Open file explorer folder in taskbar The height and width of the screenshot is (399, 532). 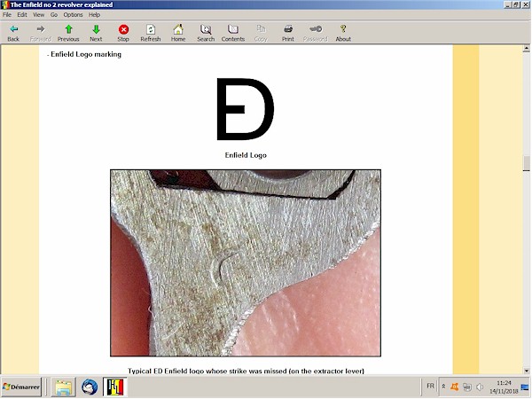64,387
